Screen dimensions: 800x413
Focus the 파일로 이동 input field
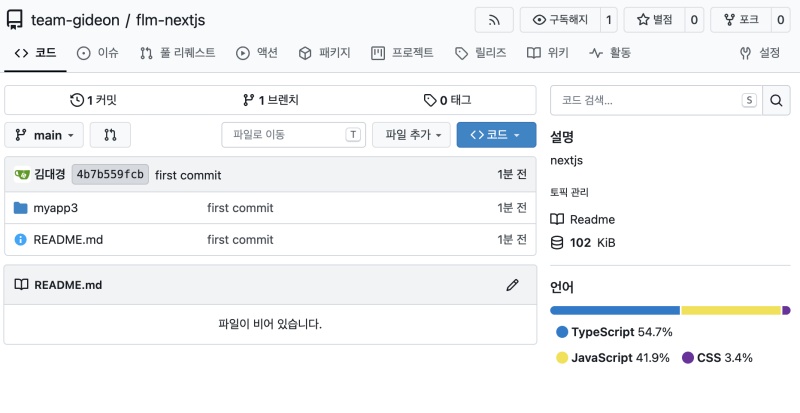click(x=293, y=135)
